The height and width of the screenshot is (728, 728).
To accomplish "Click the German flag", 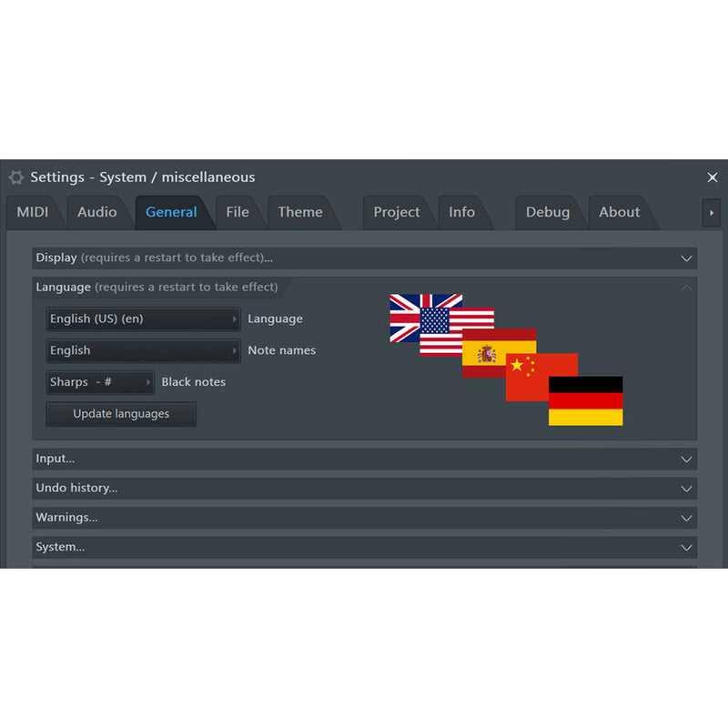I will click(x=586, y=401).
